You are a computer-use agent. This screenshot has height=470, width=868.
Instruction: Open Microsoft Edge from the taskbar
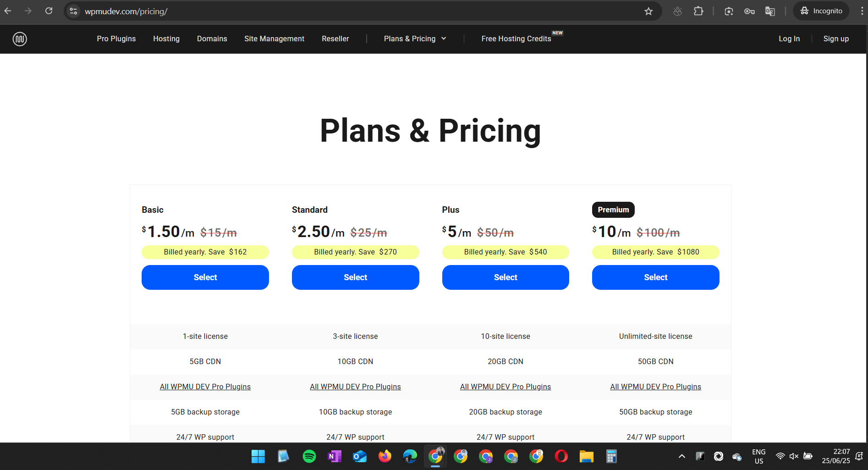(x=410, y=456)
